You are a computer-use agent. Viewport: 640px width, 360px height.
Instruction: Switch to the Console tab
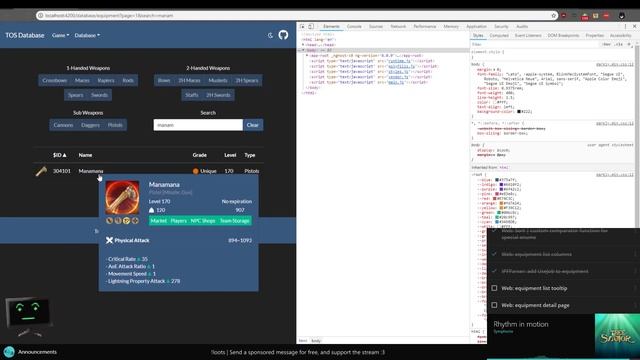click(x=354, y=26)
